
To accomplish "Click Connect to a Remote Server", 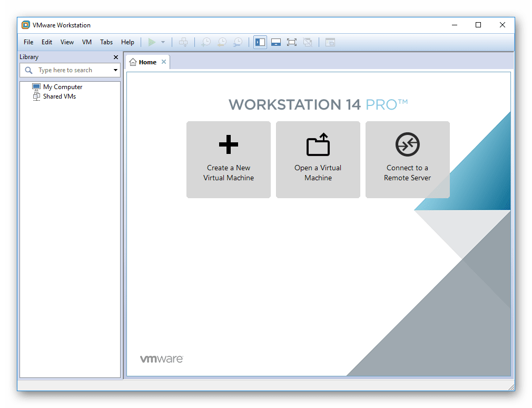I will pos(407,160).
